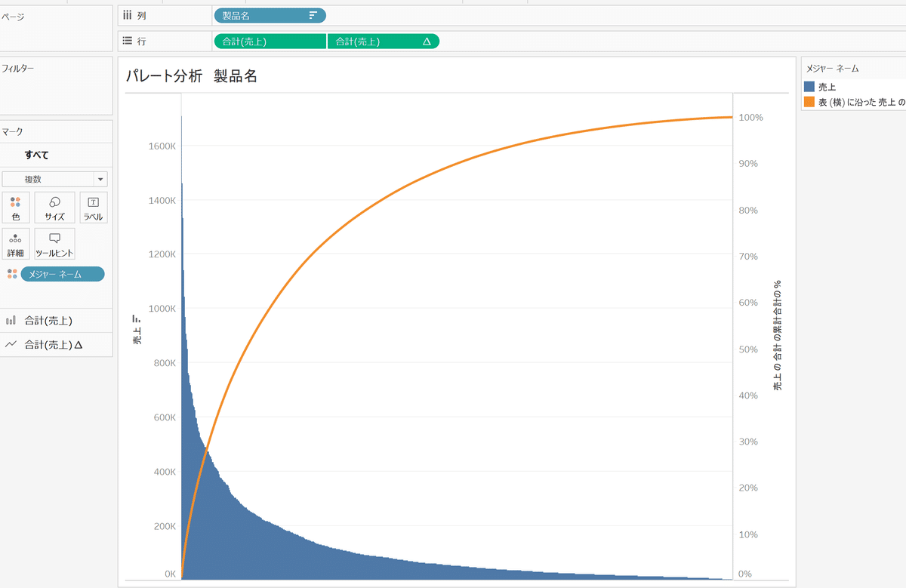Image resolution: width=906 pixels, height=588 pixels.
Task: Open the ツールヒント (Tooltip) icon
Action: pos(54,244)
